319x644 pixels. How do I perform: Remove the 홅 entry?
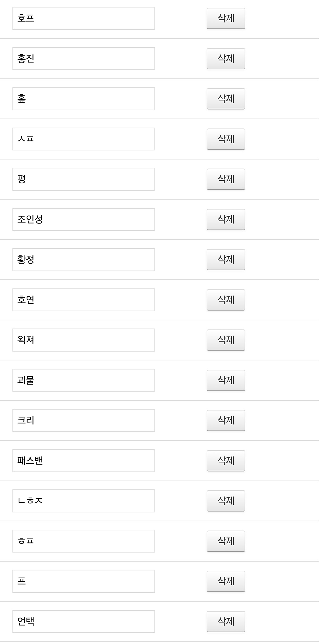[226, 99]
